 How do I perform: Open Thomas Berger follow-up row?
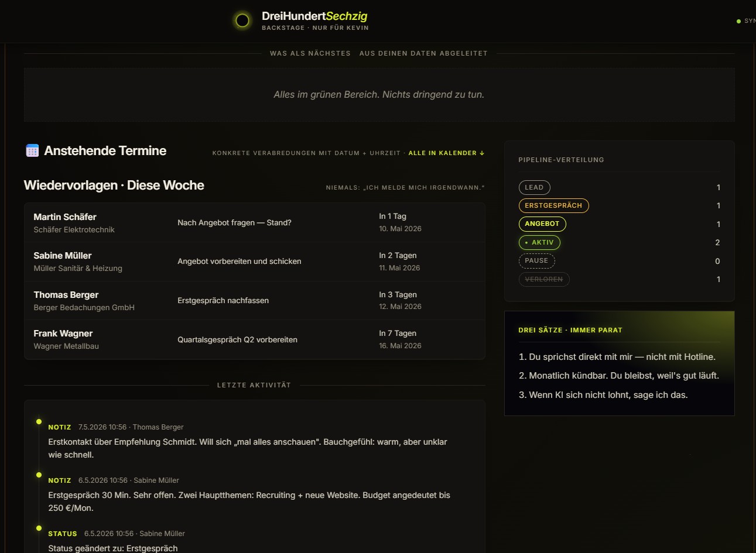255,301
